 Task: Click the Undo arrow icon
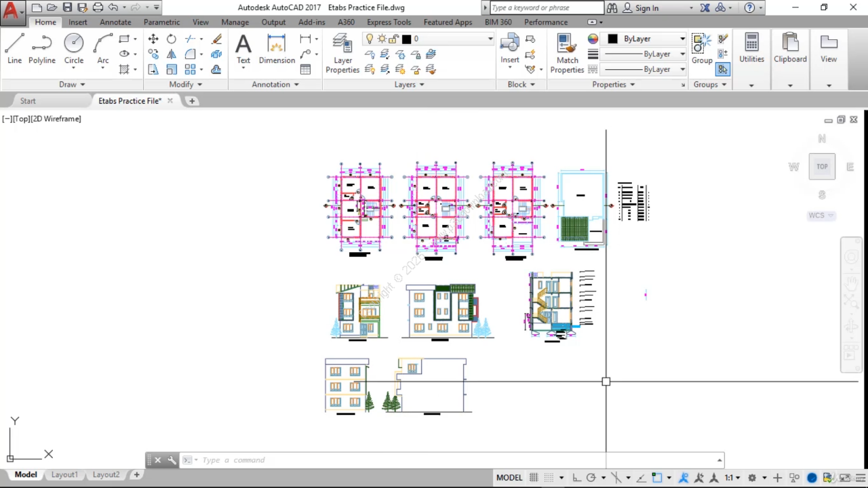(x=113, y=7)
